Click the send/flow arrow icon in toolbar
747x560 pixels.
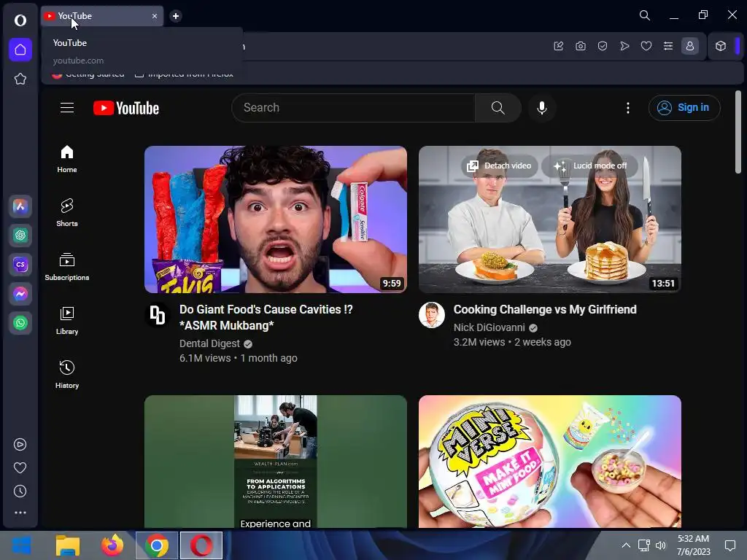[624, 46]
